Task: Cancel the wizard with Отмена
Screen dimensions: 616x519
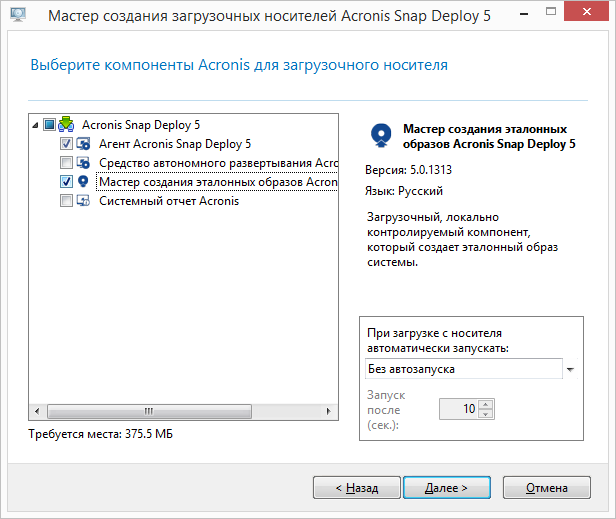Action: (547, 488)
